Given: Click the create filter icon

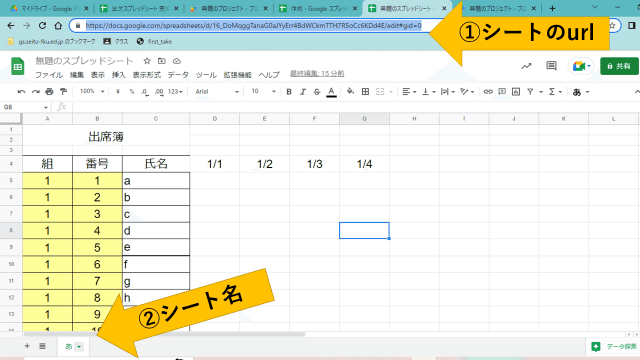Looking at the screenshot, I should [x=530, y=92].
